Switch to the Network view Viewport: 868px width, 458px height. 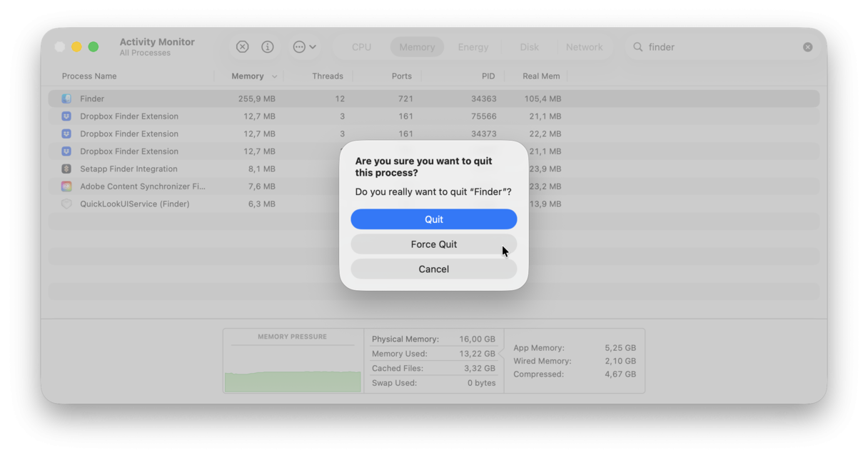[585, 46]
